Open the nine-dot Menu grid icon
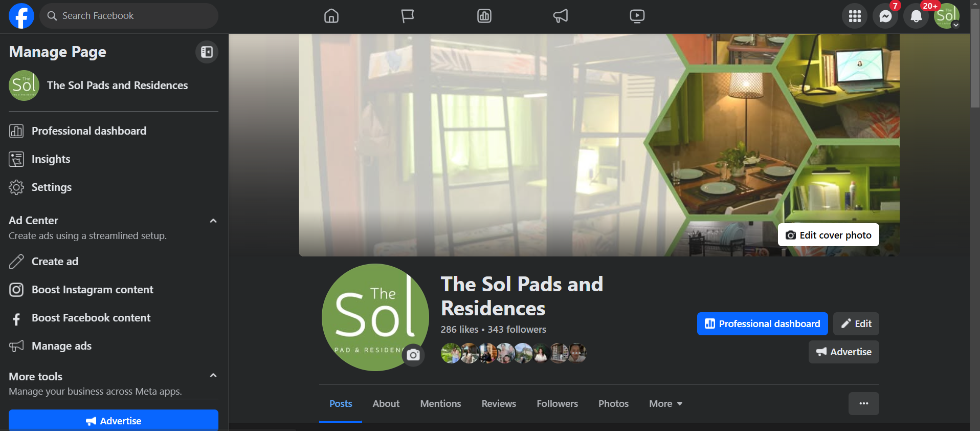This screenshot has height=431, width=980. point(855,16)
